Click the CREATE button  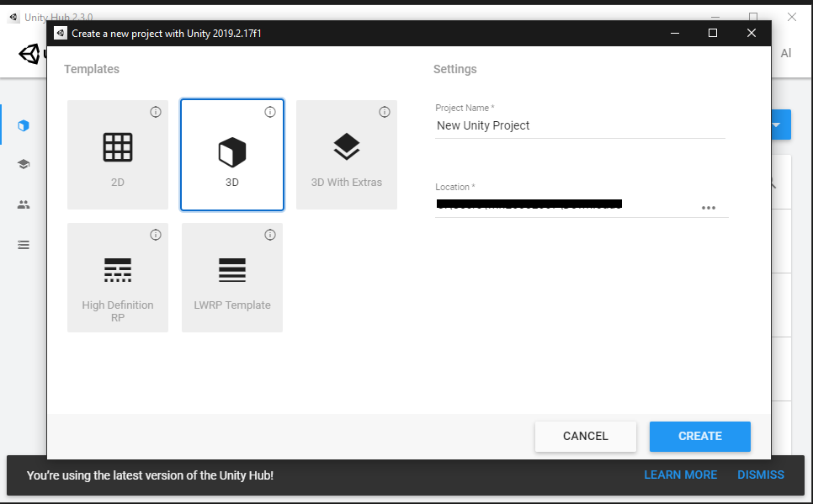click(x=700, y=436)
